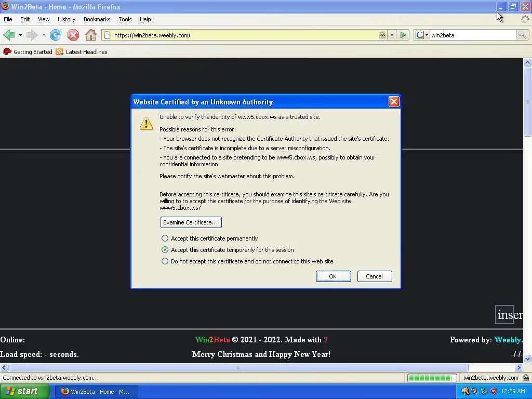This screenshot has height=399, width=532.
Task: Select Accept this certificate permanently
Action: click(x=165, y=238)
